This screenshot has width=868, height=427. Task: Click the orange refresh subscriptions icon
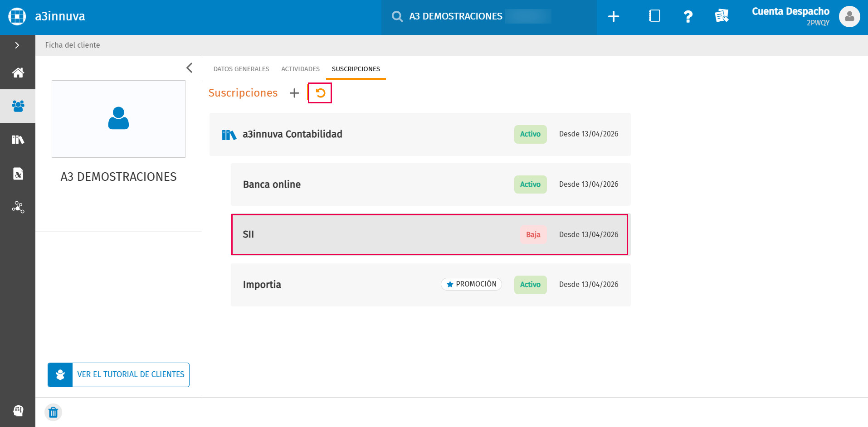pos(320,93)
